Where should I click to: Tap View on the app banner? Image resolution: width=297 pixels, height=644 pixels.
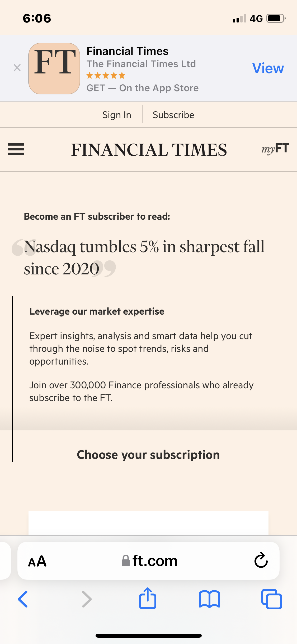[268, 68]
